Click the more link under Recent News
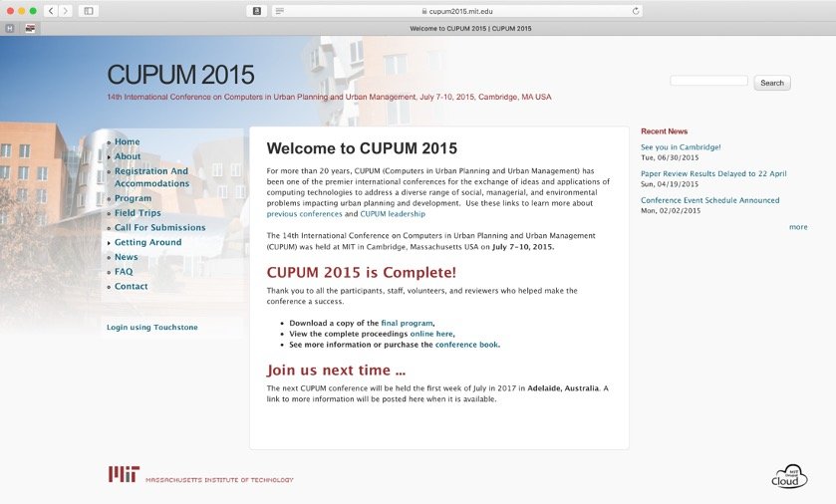Screen dimensions: 836x504 tap(798, 227)
